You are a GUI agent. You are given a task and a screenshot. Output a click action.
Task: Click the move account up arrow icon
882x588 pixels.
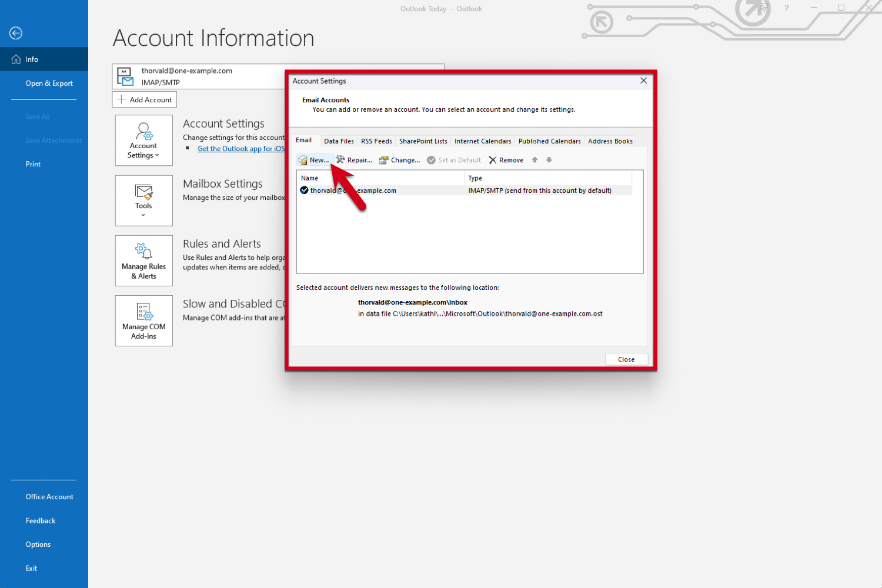tap(534, 159)
